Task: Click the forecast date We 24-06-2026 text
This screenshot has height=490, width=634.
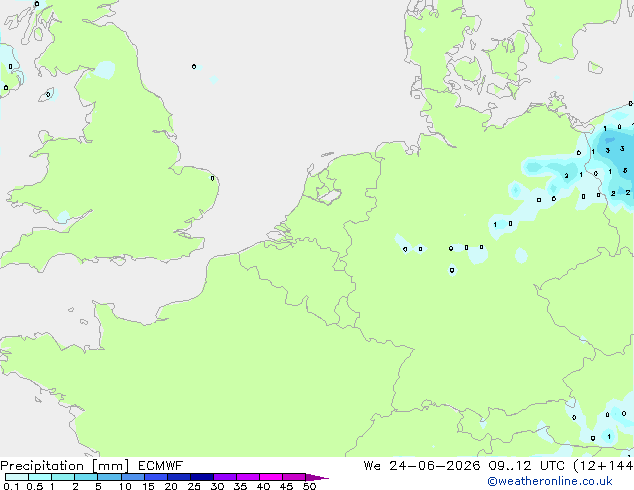Action: [422, 466]
